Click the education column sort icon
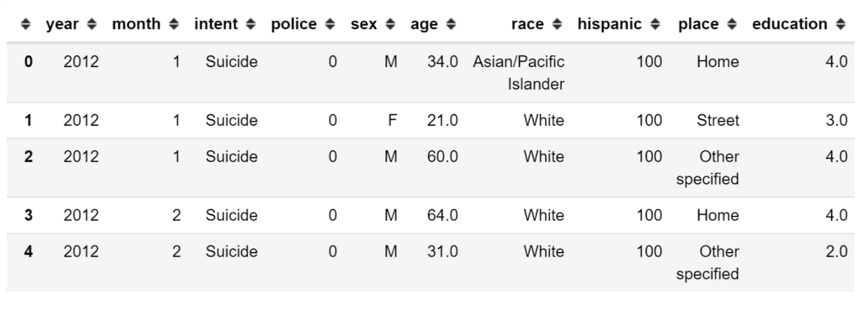Image resolution: width=868 pixels, height=313 pixels. pos(841,24)
